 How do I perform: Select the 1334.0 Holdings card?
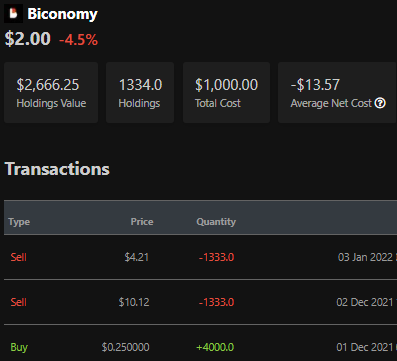point(140,92)
